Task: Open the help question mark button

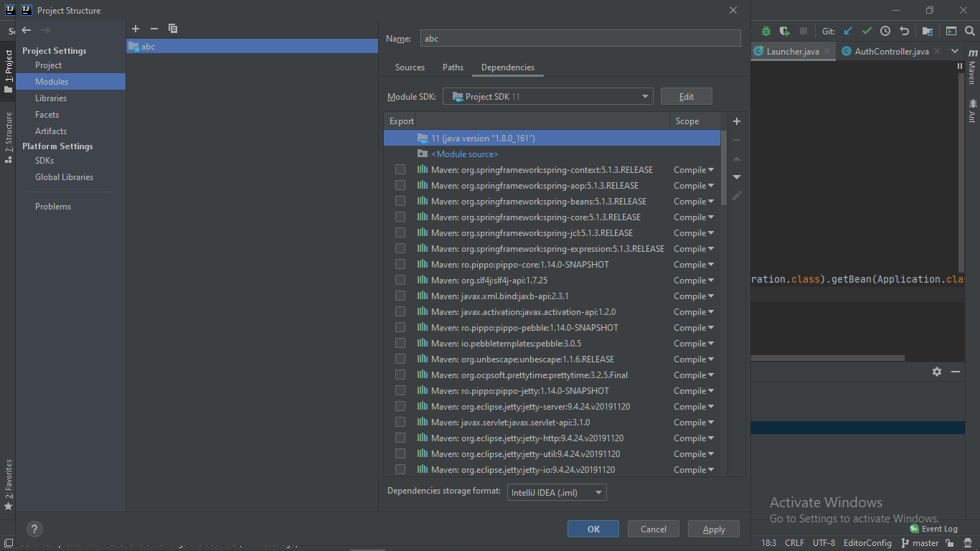Action: (34, 529)
